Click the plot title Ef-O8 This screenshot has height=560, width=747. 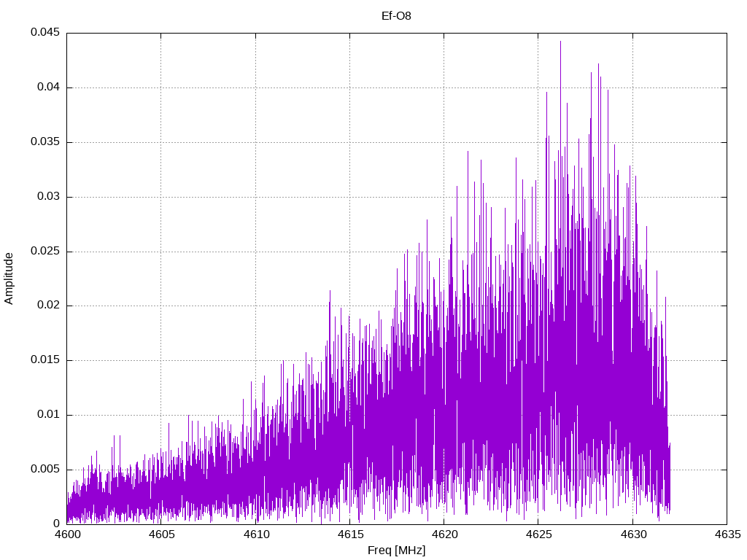(396, 16)
